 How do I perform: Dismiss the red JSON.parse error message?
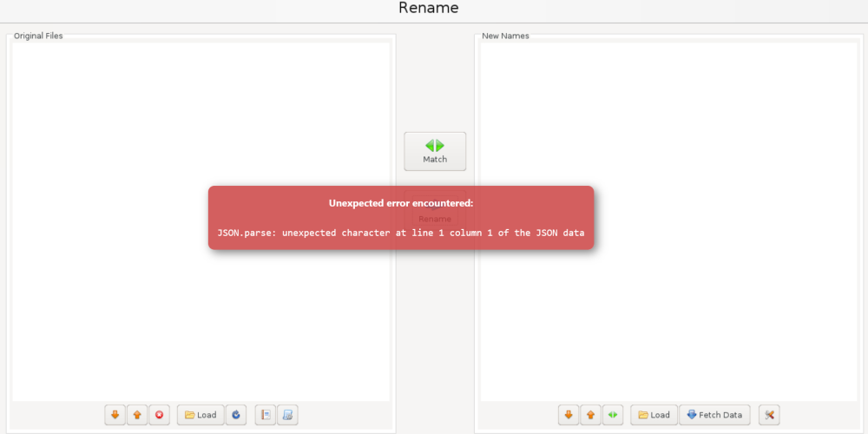pyautogui.click(x=401, y=218)
